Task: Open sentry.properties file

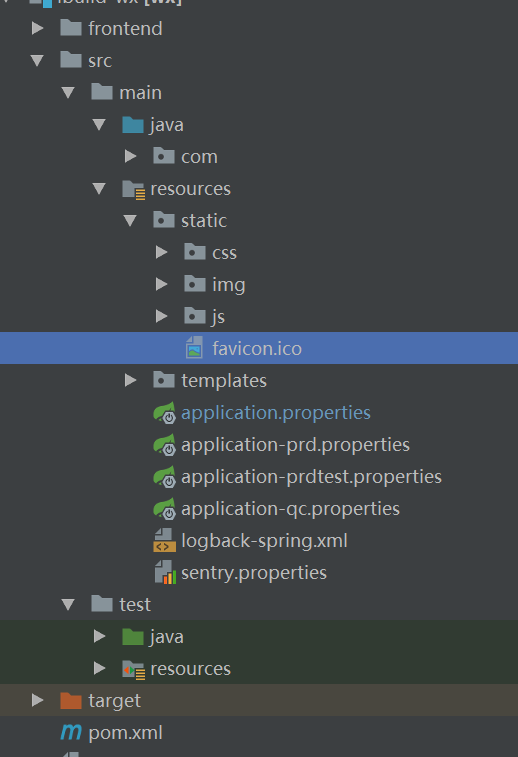Action: point(254,573)
